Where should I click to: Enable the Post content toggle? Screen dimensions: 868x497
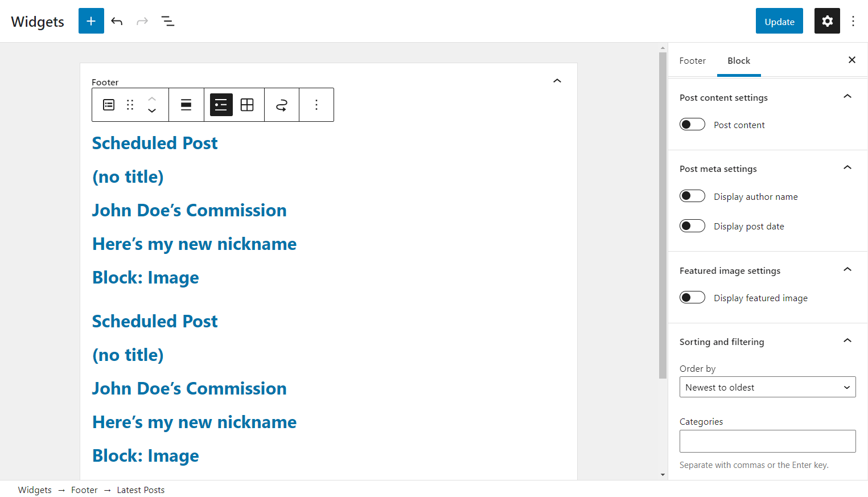tap(692, 124)
